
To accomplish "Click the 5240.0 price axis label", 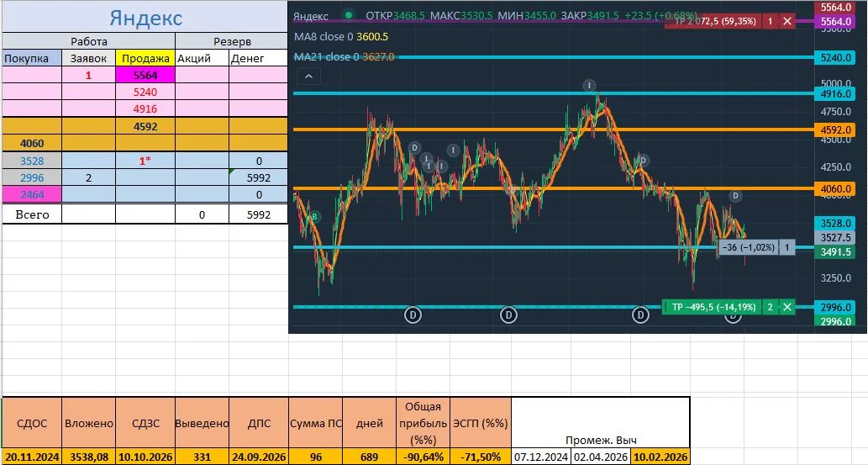I will pyautogui.click(x=835, y=58).
